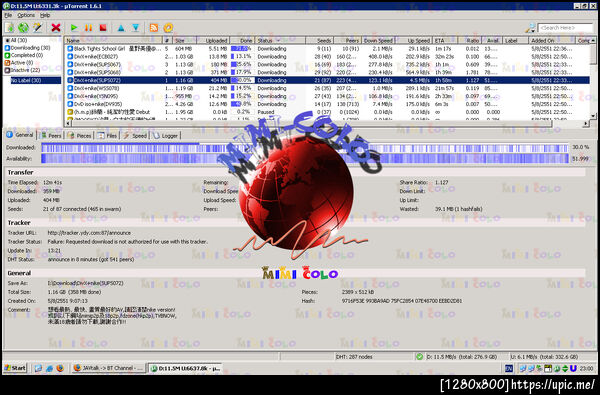Open the Start menu button
This screenshot has width=600, height=395.
click(15, 368)
